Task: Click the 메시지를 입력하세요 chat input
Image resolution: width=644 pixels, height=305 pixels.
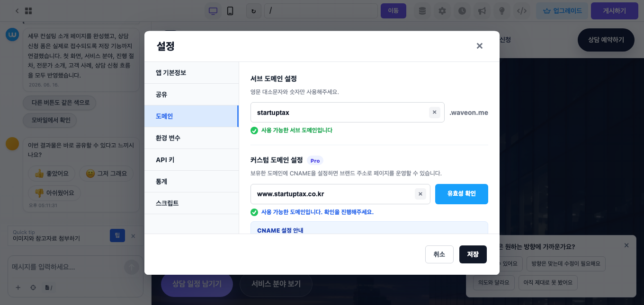Action: point(66,267)
